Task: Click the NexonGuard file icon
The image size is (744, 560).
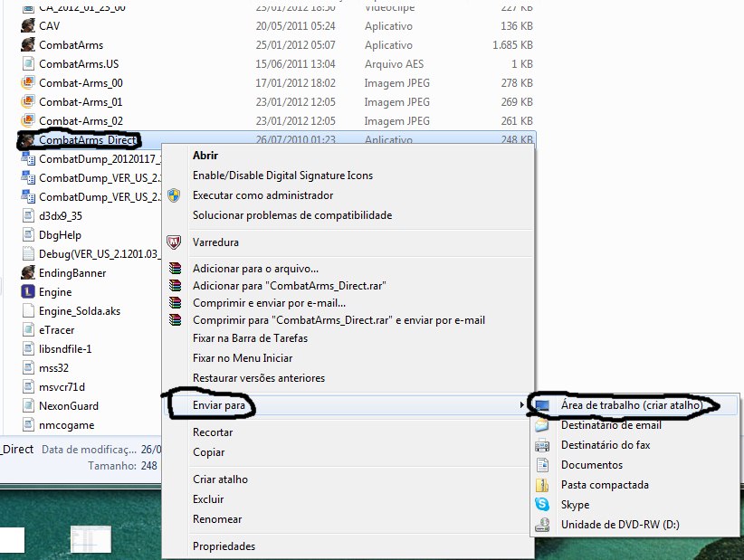Action: pyautogui.click(x=28, y=405)
